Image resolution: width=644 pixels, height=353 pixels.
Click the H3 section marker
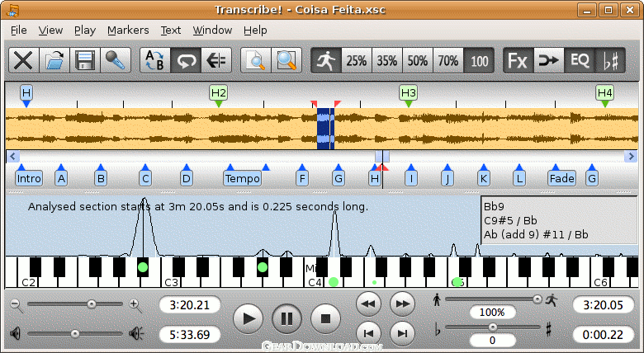pyautogui.click(x=408, y=93)
